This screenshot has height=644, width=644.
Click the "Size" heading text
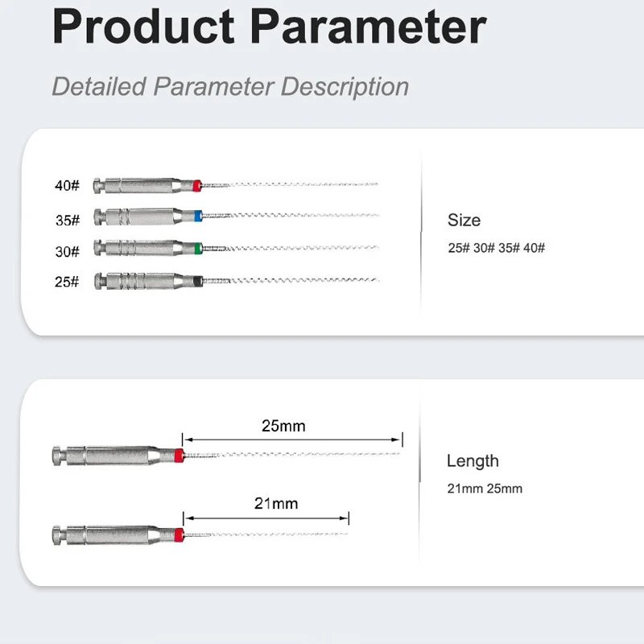pos(464,220)
